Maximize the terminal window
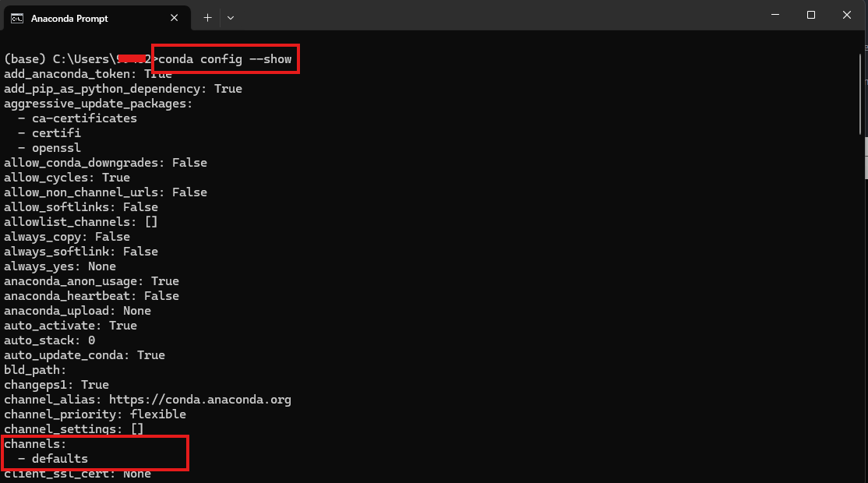 811,15
